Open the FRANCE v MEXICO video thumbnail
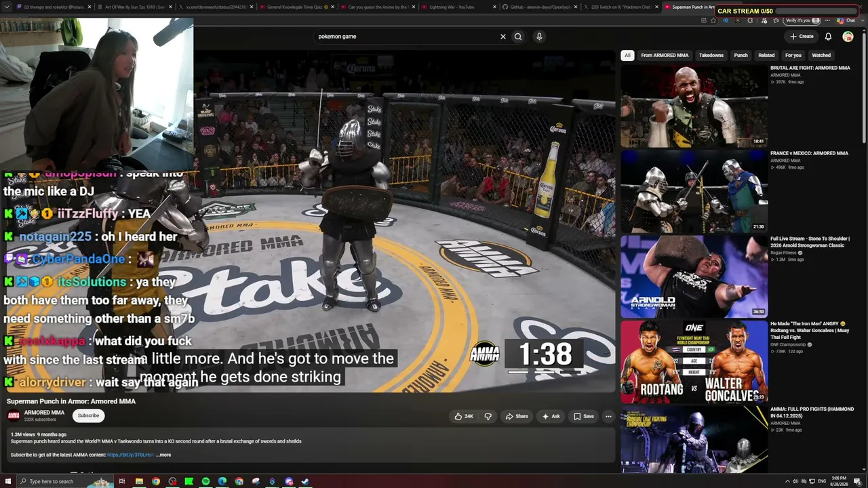This screenshot has height=488, width=868. coord(694,191)
